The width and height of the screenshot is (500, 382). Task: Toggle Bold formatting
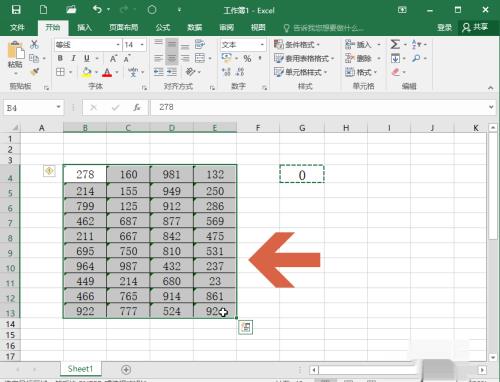click(60, 58)
